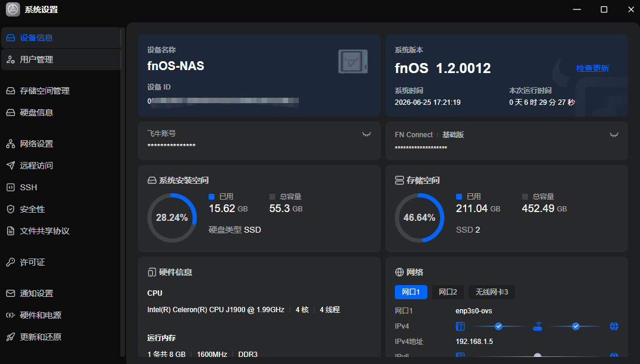Click the 设备信息 drive icon in the sidebar
Viewport: 640px width, 364px height.
(11, 38)
